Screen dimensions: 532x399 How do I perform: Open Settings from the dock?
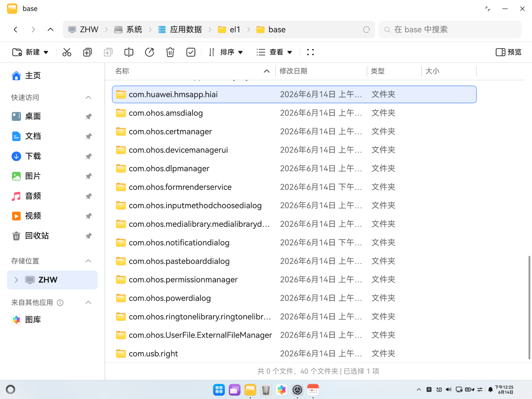point(297,390)
